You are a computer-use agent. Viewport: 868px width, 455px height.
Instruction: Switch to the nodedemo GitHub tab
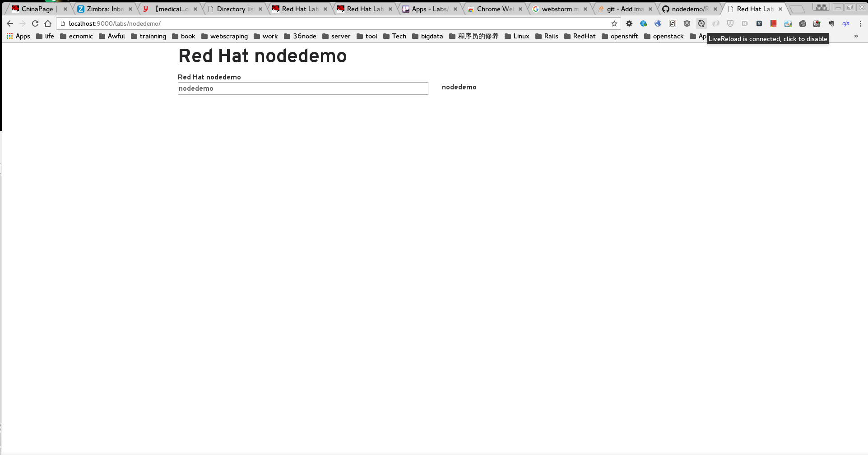pos(690,9)
